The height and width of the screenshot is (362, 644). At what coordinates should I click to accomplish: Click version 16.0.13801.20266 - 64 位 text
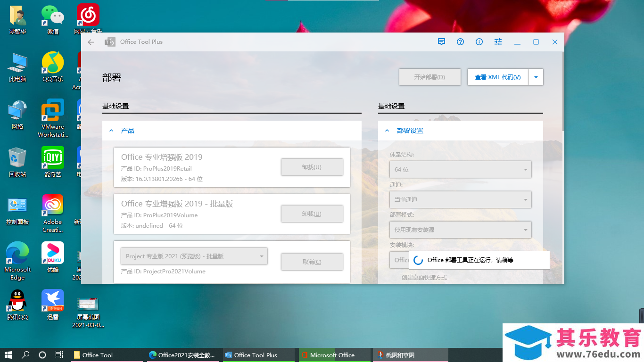pyautogui.click(x=162, y=179)
